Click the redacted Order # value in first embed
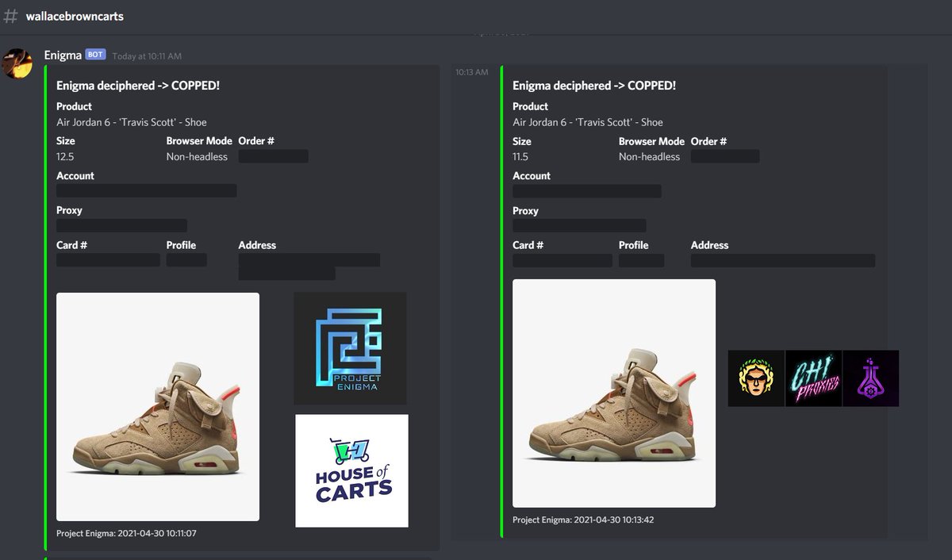Image resolution: width=952 pixels, height=560 pixels. point(274,156)
